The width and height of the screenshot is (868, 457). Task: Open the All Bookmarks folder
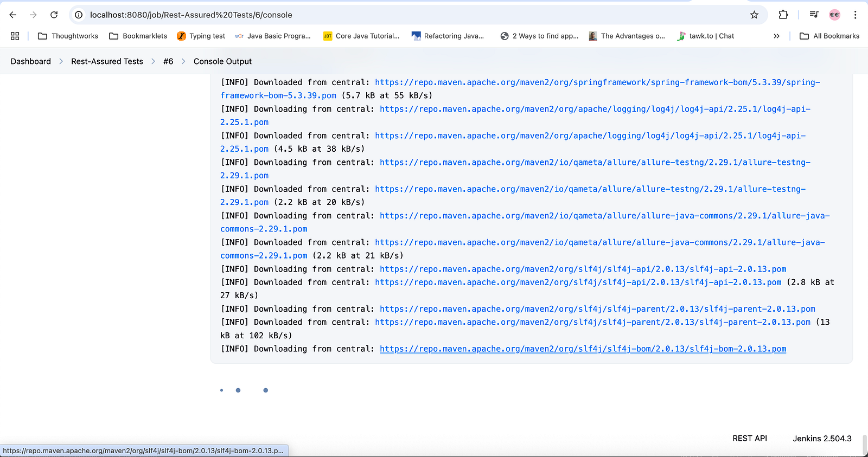(829, 36)
